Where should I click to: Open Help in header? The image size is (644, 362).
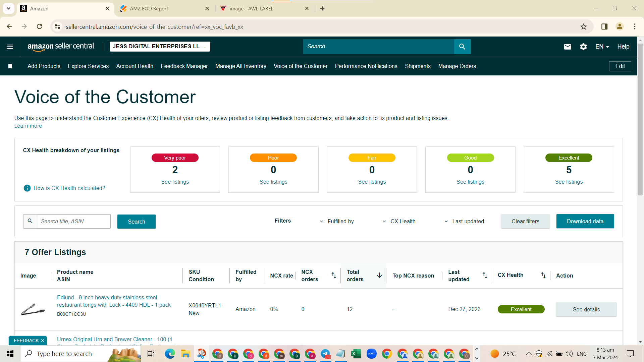[x=623, y=47]
